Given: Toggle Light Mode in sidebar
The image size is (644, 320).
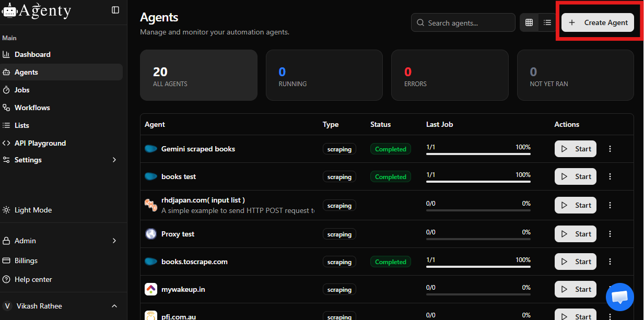Looking at the screenshot, I should [33, 210].
